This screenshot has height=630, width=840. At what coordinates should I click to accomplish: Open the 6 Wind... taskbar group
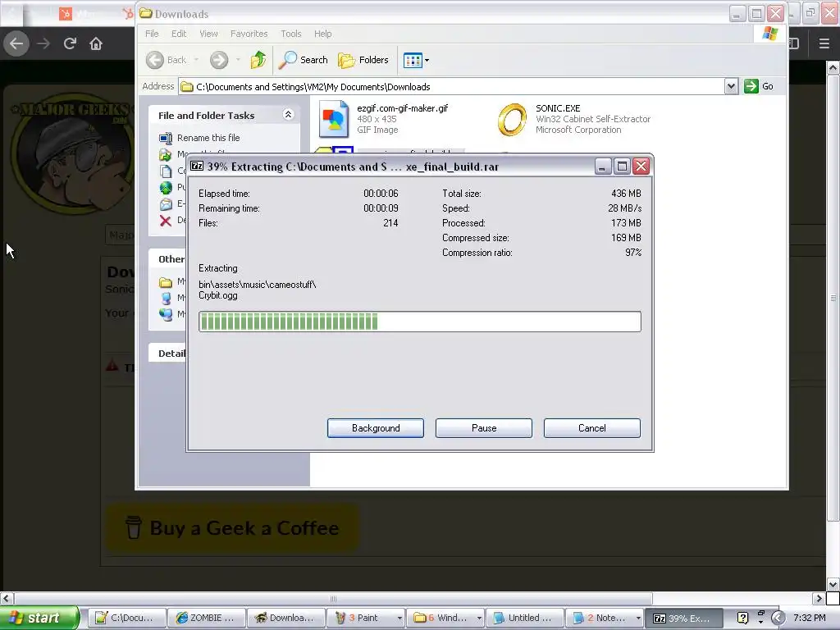(445, 618)
